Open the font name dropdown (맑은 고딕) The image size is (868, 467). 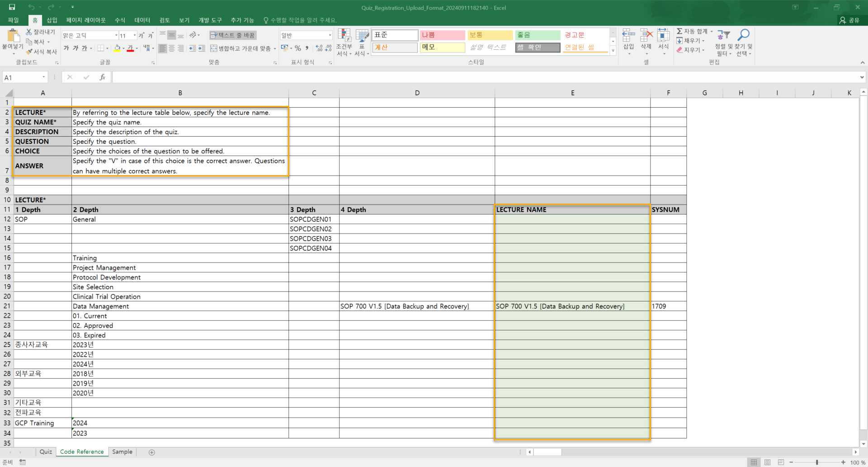click(x=116, y=35)
